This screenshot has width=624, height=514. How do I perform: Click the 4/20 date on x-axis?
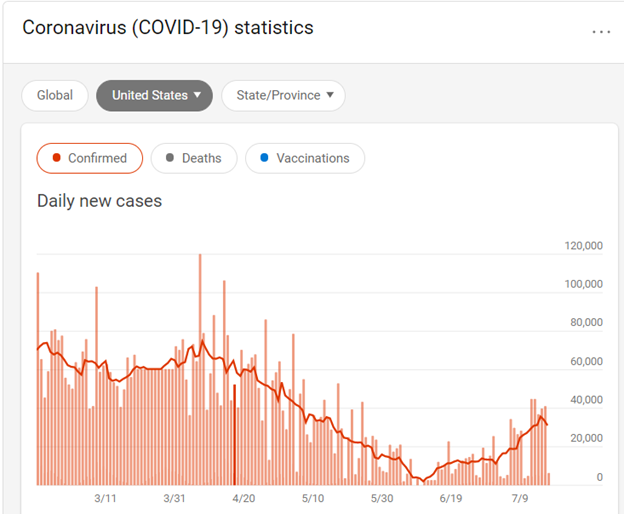pyautogui.click(x=244, y=498)
